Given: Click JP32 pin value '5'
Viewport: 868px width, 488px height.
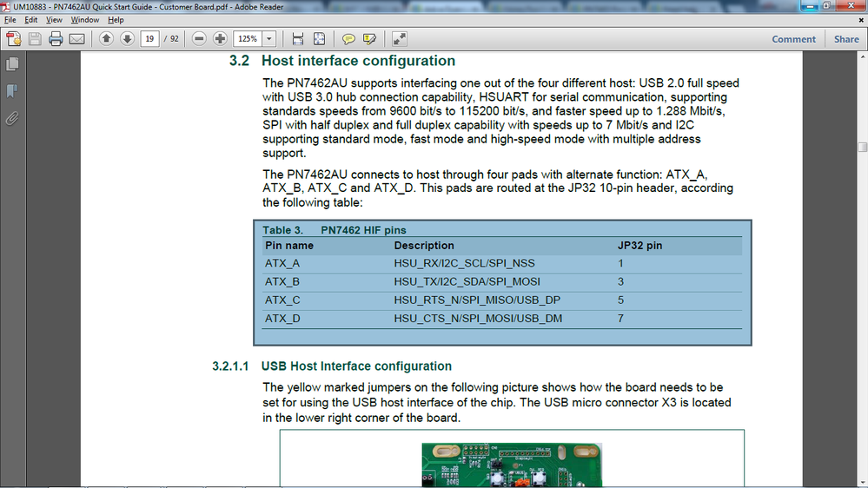Looking at the screenshot, I should [620, 300].
